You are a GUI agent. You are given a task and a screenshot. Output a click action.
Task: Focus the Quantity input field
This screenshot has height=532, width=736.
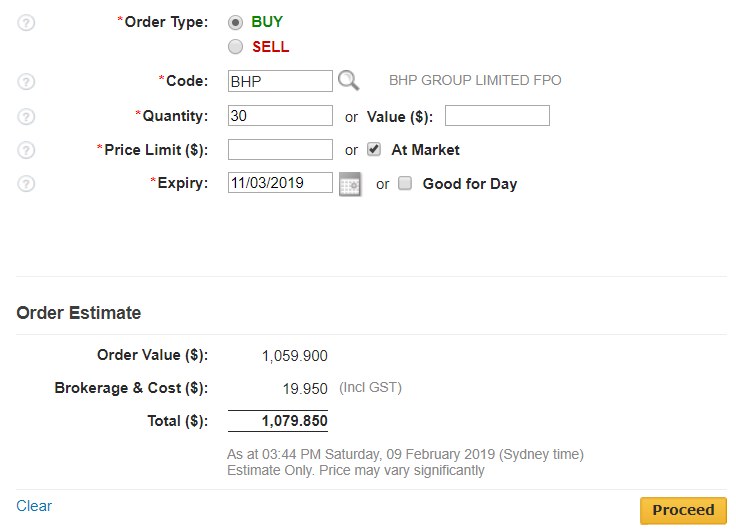(x=280, y=116)
